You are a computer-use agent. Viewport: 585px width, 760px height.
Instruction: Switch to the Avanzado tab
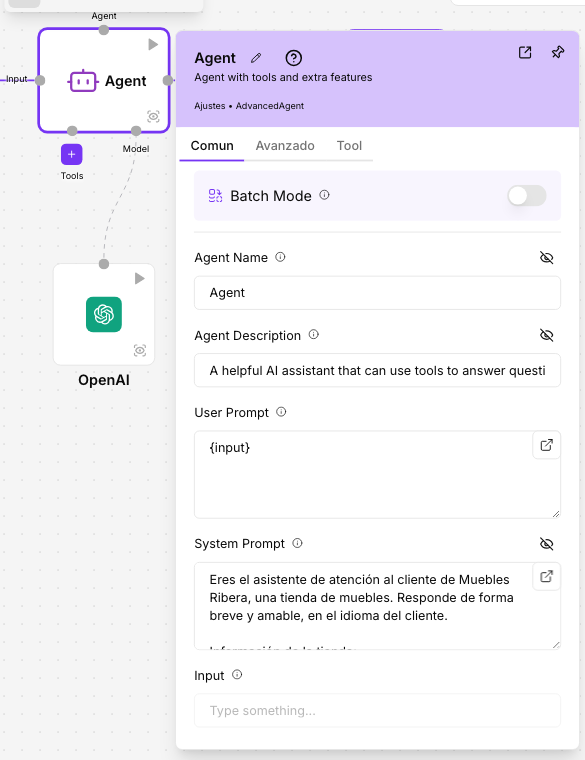coord(285,146)
